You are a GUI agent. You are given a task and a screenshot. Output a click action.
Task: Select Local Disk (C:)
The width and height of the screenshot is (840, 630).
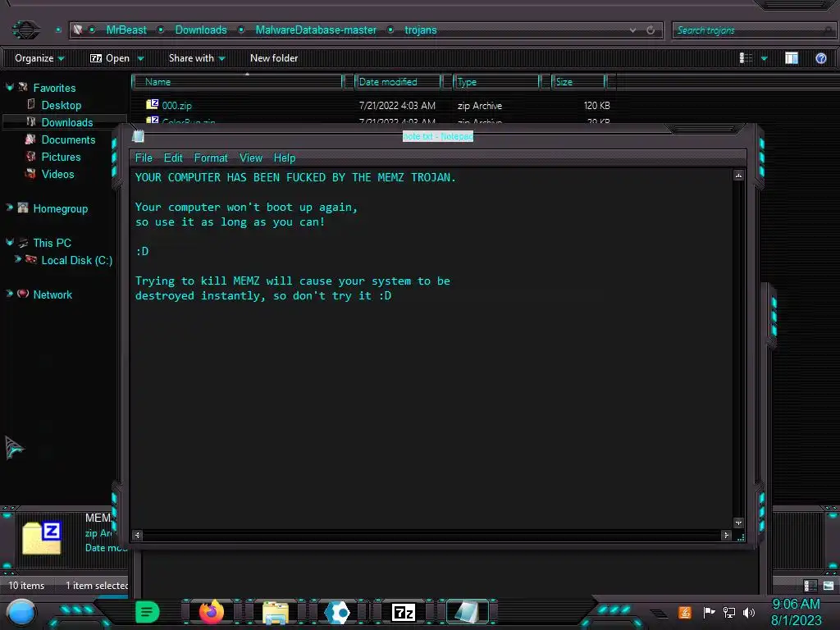pos(76,260)
